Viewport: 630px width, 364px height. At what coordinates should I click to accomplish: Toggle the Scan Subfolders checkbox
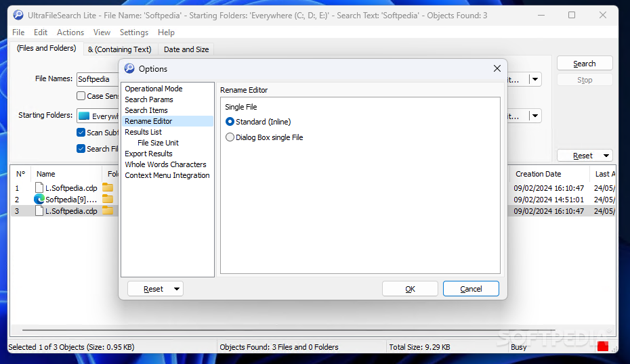(81, 133)
